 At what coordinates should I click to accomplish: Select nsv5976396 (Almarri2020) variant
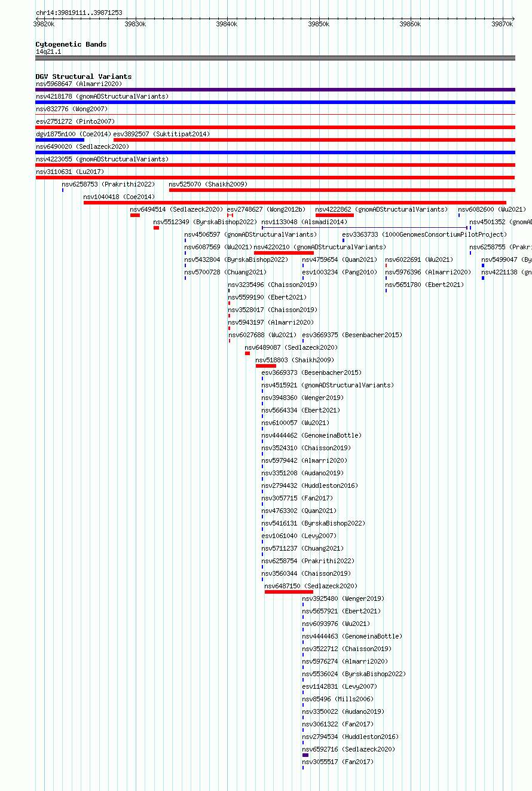point(428,272)
